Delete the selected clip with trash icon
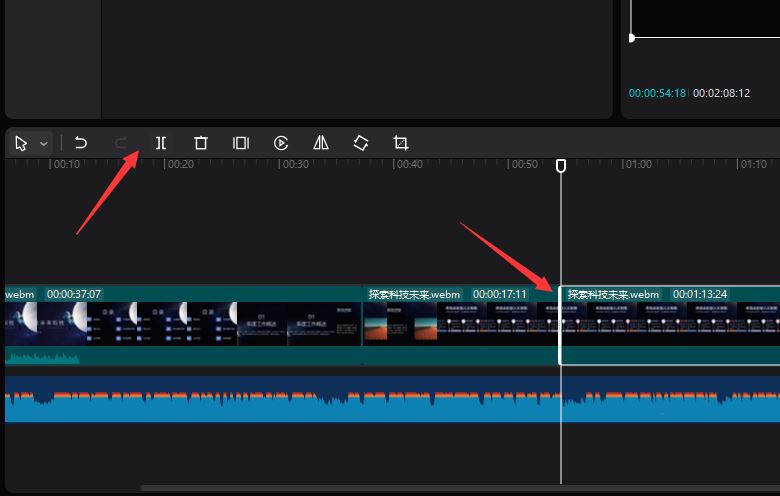 coord(201,143)
